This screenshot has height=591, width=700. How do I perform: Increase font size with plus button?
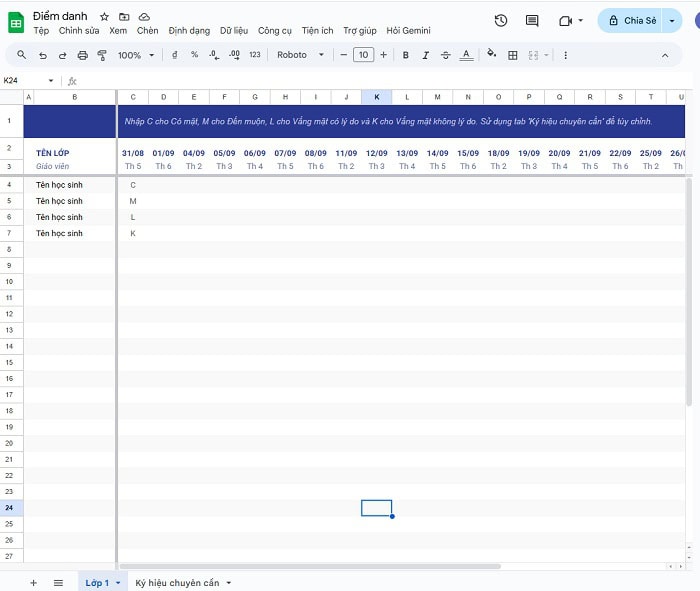[x=383, y=55]
